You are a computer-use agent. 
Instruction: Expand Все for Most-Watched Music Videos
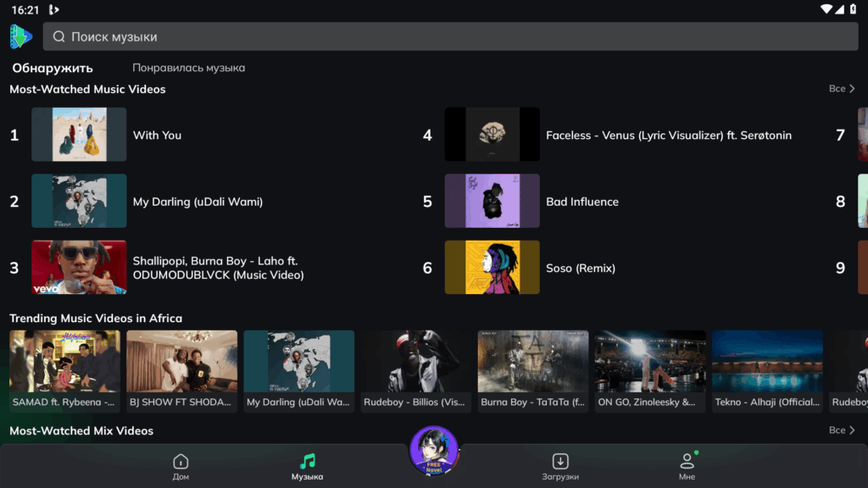pos(842,88)
